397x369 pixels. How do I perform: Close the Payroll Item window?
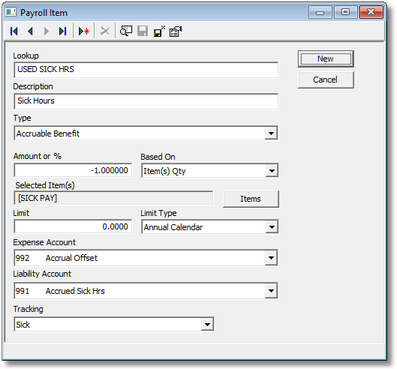click(x=371, y=12)
